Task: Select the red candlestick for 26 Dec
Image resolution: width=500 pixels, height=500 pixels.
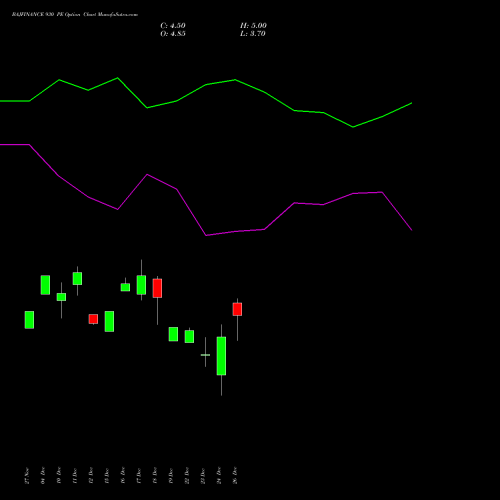Action: click(x=237, y=309)
